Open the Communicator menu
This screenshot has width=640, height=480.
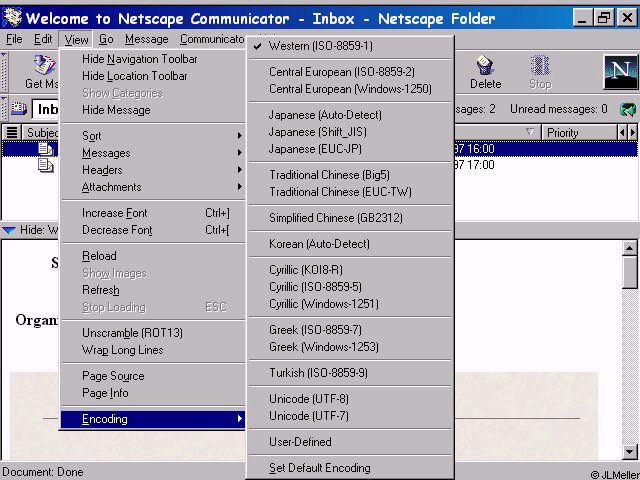(212, 39)
